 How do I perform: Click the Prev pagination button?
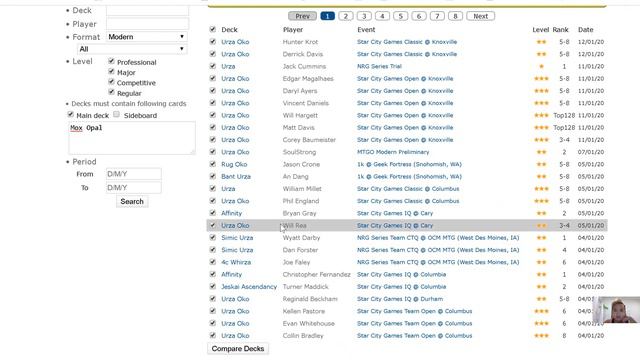click(302, 16)
